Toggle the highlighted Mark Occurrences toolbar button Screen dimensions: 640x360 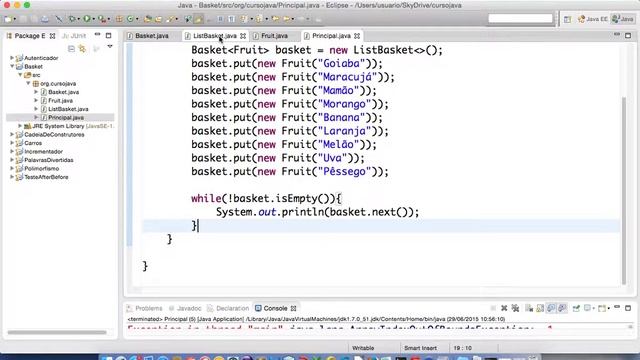point(199,19)
